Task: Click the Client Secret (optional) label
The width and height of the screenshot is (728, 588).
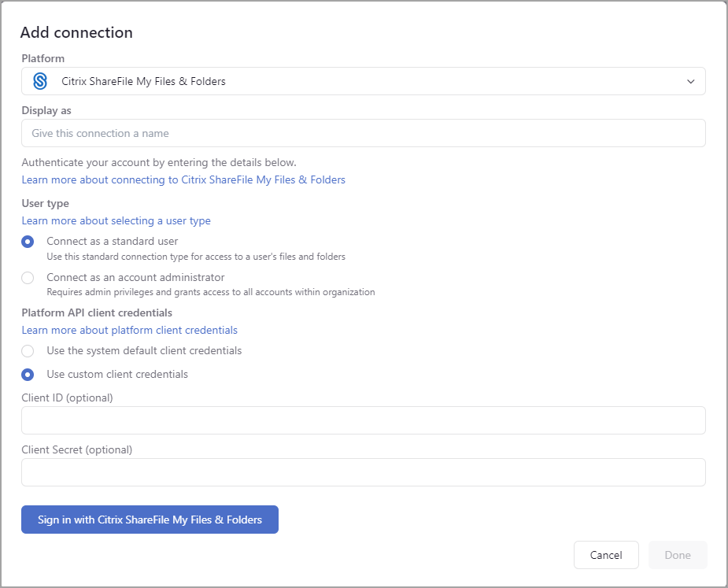Action: [76, 449]
